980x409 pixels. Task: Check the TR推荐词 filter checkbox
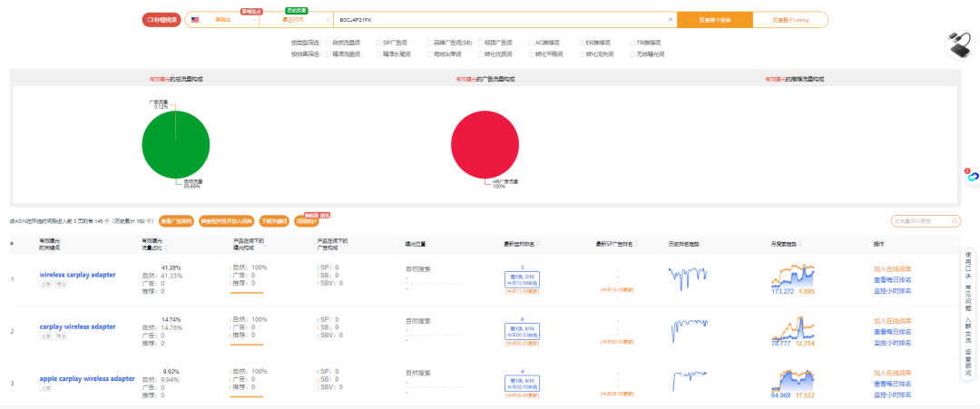tap(632, 44)
